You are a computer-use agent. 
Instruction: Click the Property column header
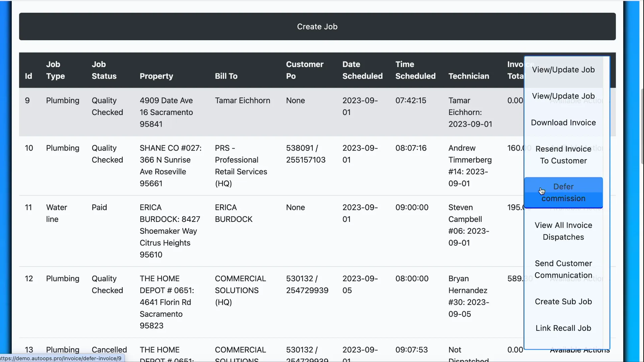(156, 76)
